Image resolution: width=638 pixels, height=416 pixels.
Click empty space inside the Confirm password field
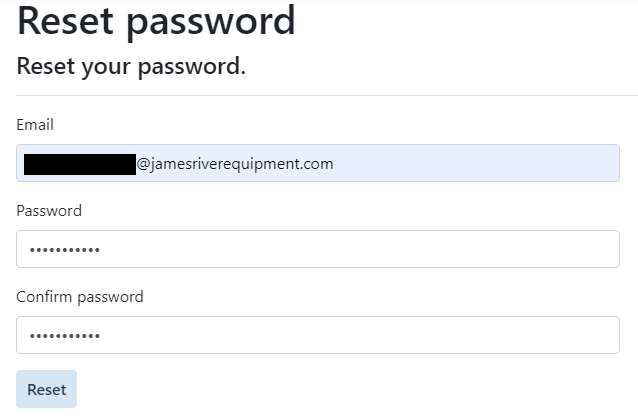pyautogui.click(x=400, y=335)
